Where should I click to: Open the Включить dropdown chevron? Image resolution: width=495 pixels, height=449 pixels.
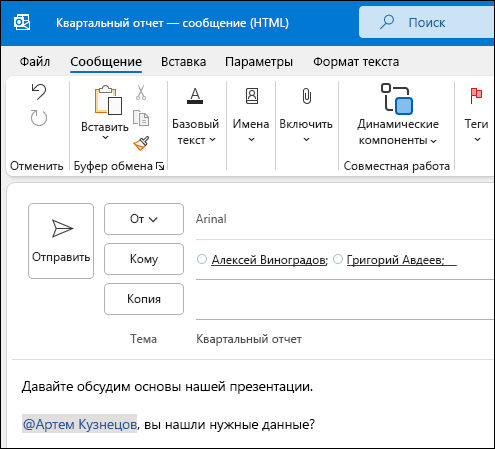click(306, 140)
